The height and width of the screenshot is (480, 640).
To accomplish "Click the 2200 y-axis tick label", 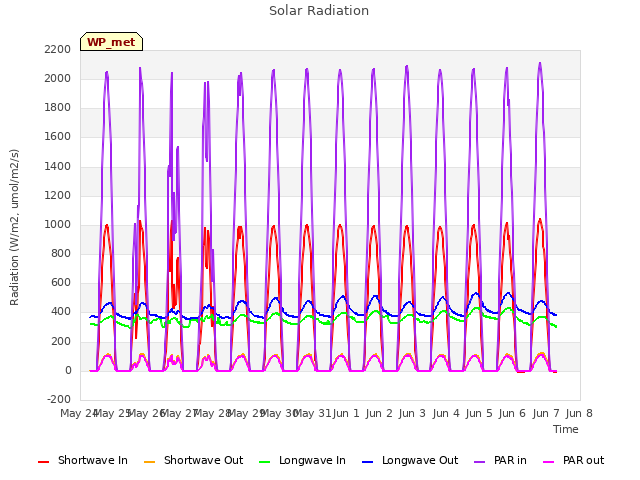I will click(58, 49).
